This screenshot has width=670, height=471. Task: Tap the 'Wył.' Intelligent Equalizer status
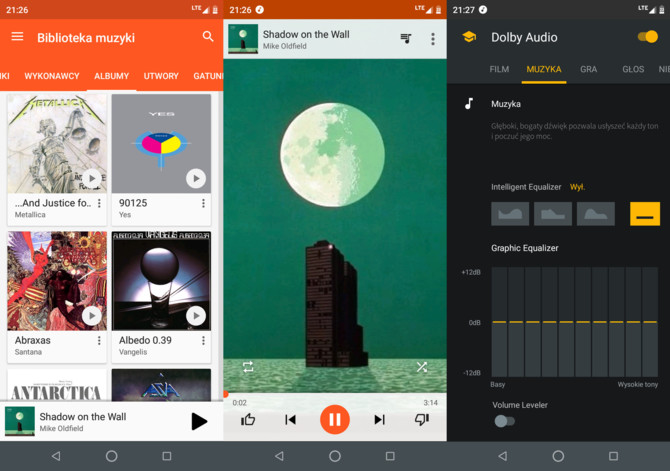point(577,187)
